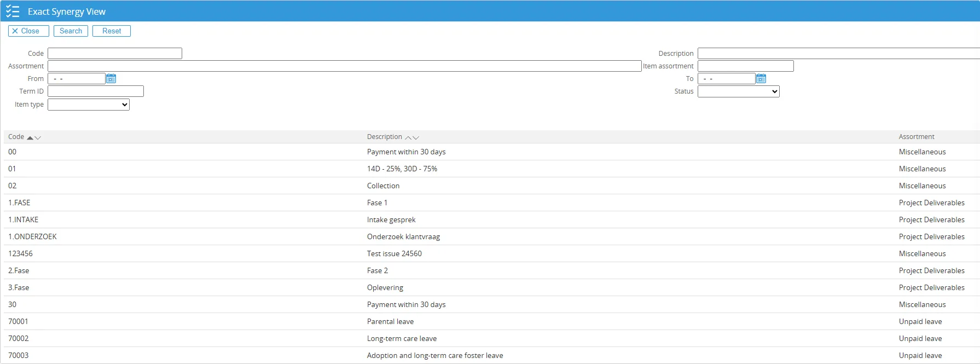Focus the To date field
980x364 pixels.
[x=727, y=79]
